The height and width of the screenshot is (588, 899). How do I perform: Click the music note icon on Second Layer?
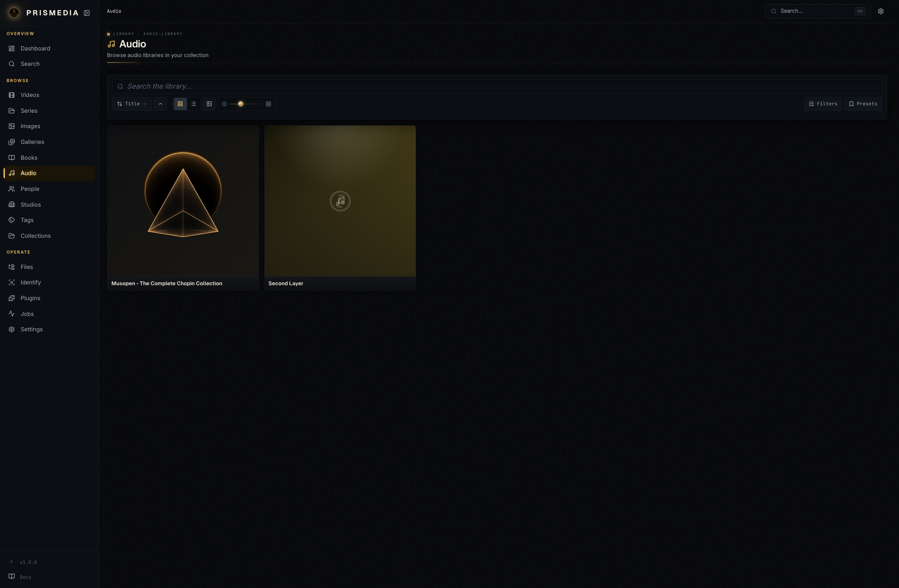coord(340,201)
